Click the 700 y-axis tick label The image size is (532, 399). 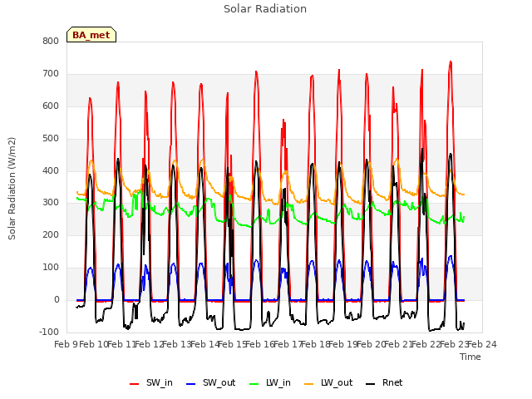coord(51,73)
